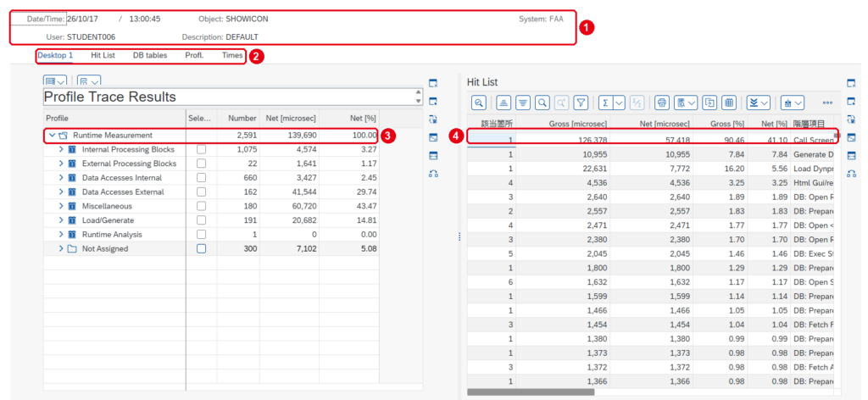The width and height of the screenshot is (868, 400).
Task: Collapse the Runtime Measurement node
Action: click(52, 135)
